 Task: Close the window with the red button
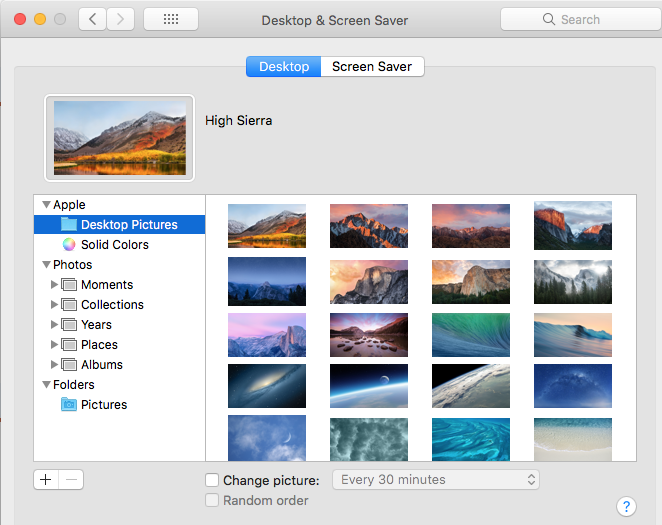coord(20,19)
